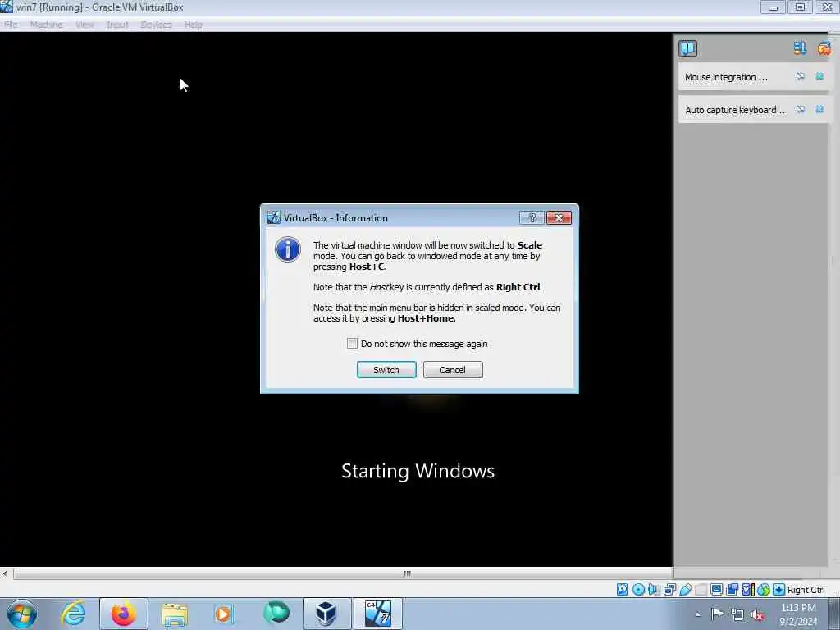
Task: Click the Action Center flag icon
Action: click(x=717, y=614)
